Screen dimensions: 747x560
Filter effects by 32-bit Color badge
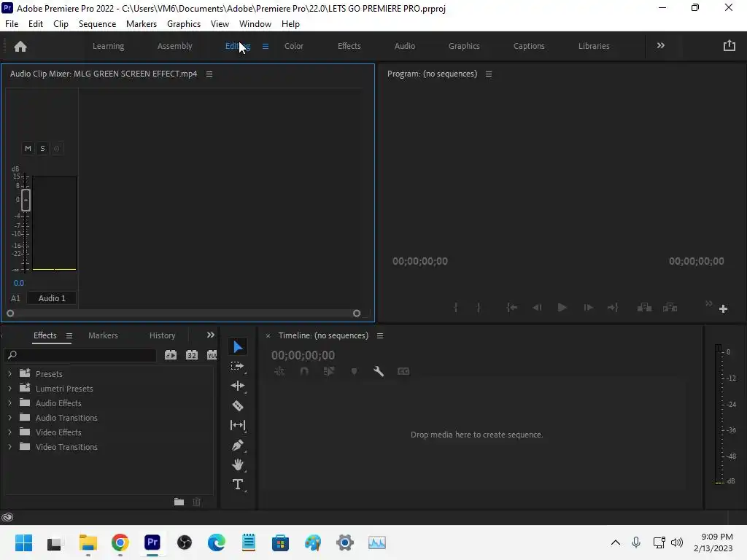click(x=192, y=355)
